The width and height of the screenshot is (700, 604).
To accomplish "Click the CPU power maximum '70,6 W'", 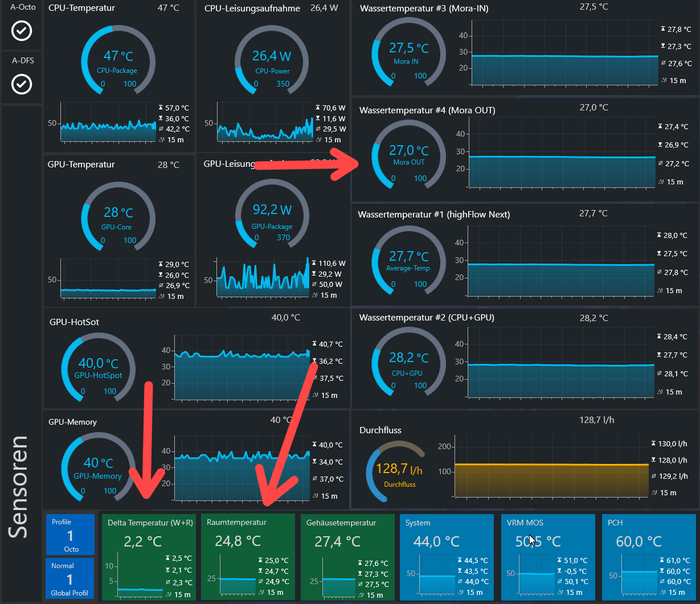I will [334, 108].
